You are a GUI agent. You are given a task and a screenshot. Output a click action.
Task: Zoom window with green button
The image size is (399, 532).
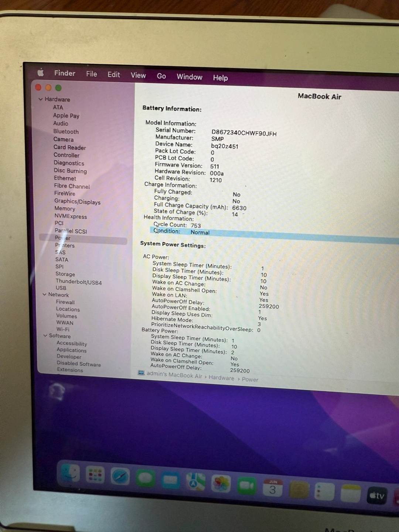(x=58, y=88)
